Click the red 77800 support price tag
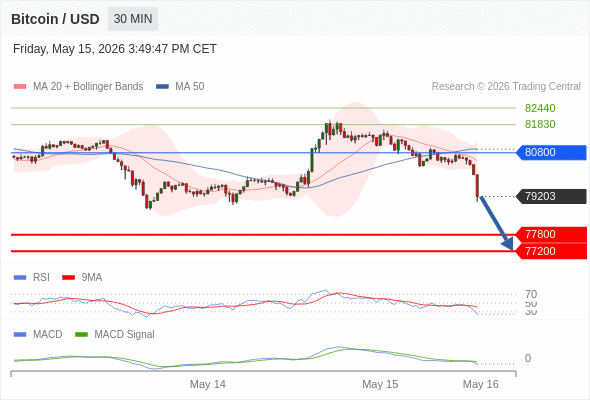 point(551,234)
